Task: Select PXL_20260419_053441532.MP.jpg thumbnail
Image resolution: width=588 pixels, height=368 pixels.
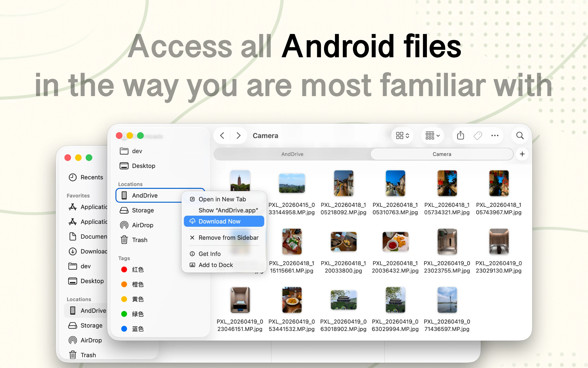Action: (292, 300)
